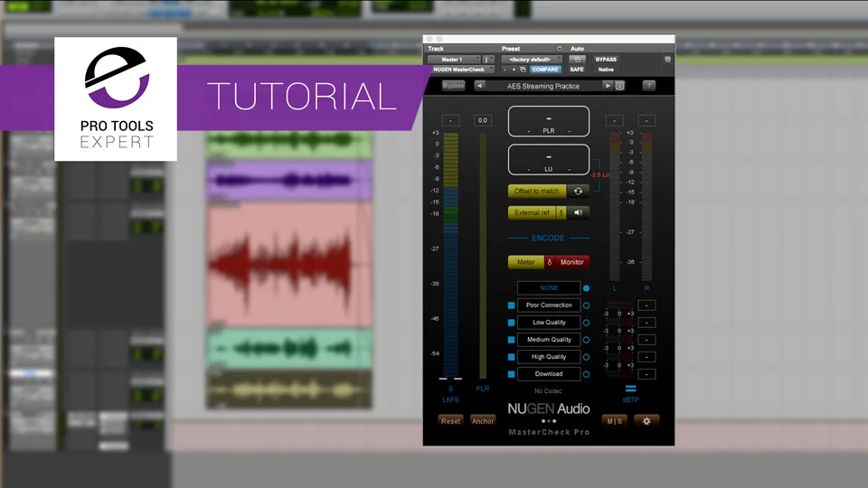Click the External ref button

tap(532, 212)
